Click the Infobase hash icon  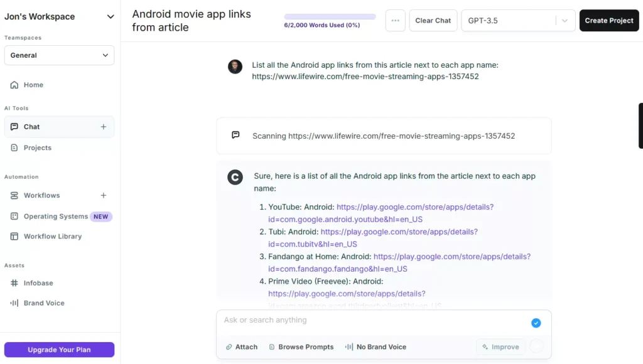[x=14, y=283]
